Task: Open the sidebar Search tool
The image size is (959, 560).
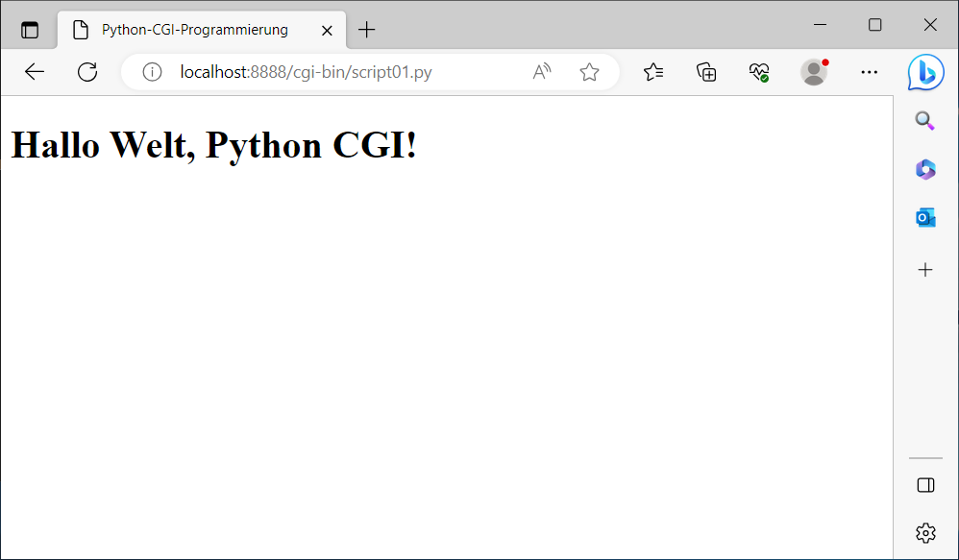Action: [925, 120]
